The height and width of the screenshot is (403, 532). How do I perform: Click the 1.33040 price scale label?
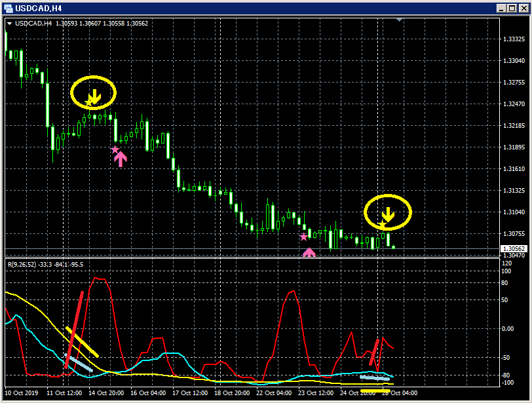(514, 61)
